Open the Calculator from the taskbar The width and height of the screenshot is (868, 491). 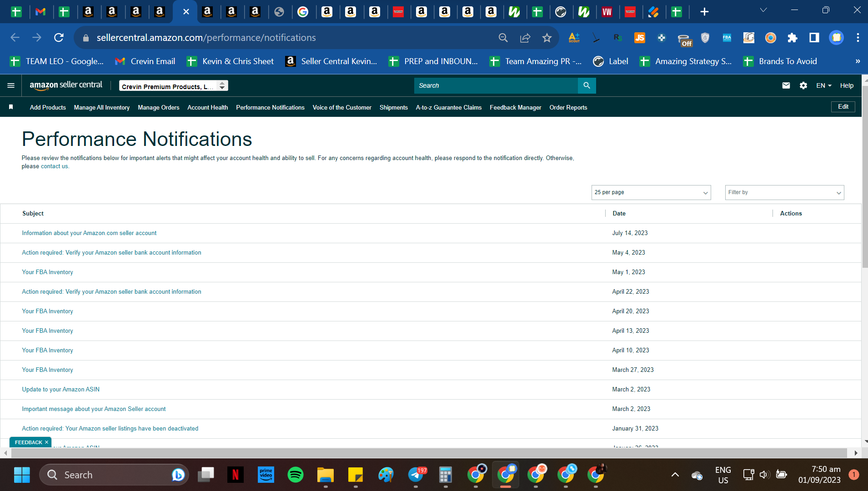point(446,475)
